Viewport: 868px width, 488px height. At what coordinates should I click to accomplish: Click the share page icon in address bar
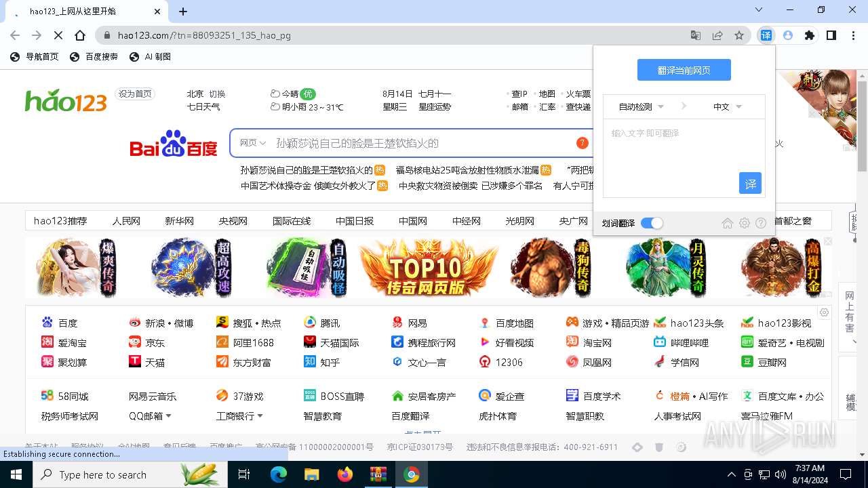(x=717, y=35)
